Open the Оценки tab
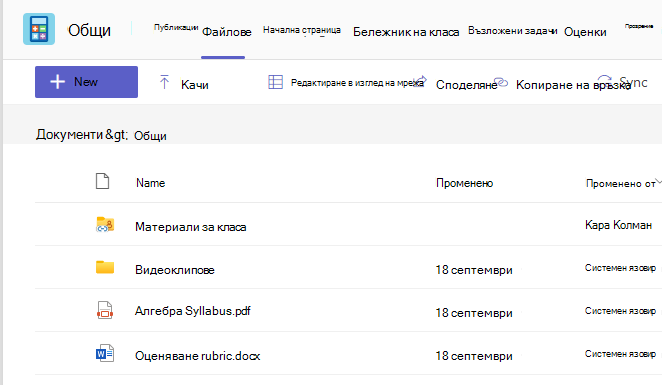Screen dimensions: 662x385 (585, 32)
